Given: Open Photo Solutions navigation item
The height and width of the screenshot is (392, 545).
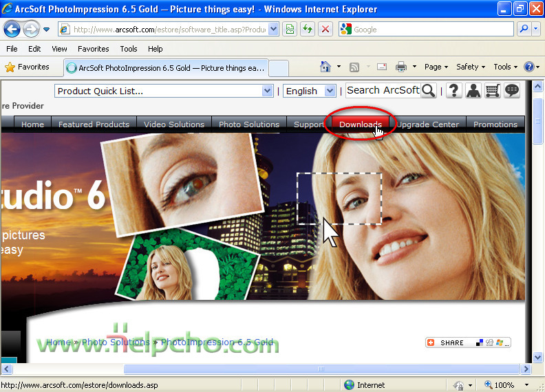Looking at the screenshot, I should coord(249,124).
